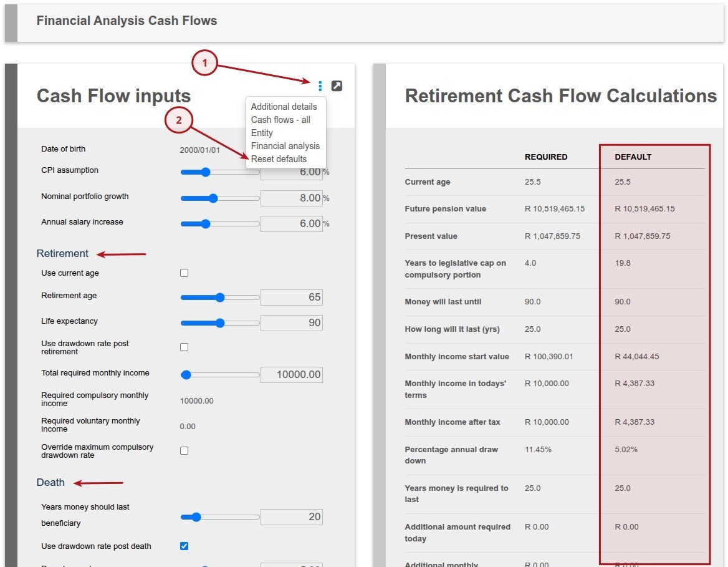Select Additional details from the dropdown menu
This screenshot has height=567, width=728.
[x=284, y=107]
